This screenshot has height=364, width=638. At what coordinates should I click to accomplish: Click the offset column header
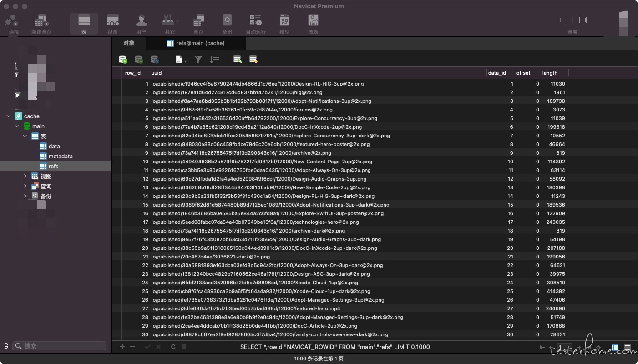coord(527,73)
